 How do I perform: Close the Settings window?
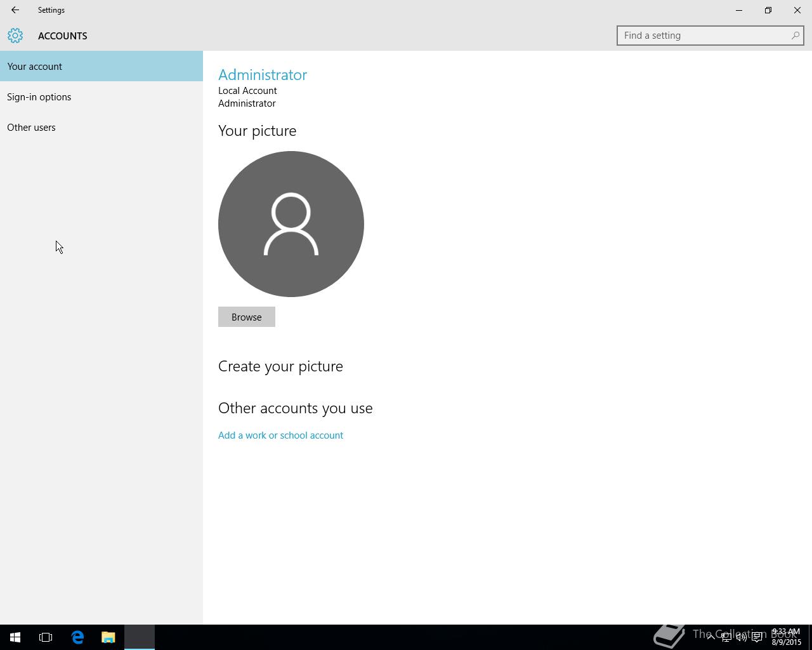click(797, 10)
